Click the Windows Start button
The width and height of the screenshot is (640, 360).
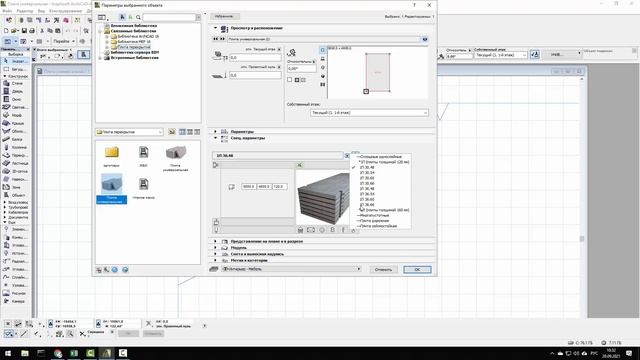coord(8,353)
